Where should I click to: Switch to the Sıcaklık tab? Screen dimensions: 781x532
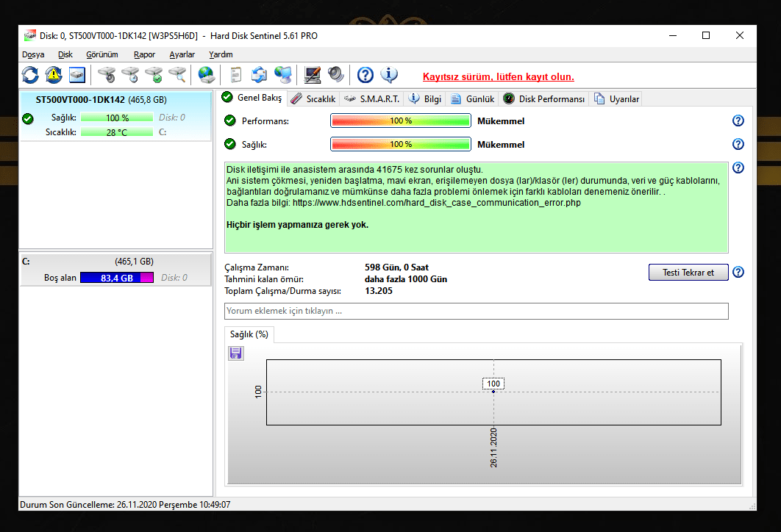pos(313,99)
